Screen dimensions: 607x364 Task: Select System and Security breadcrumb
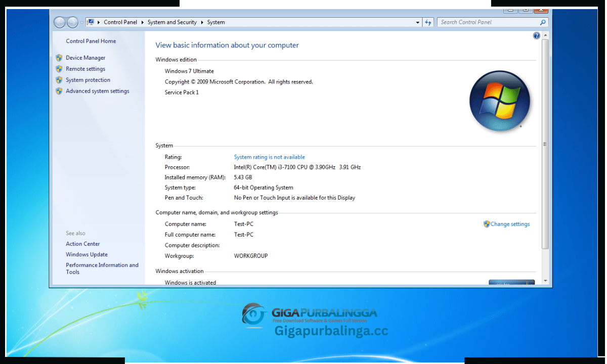tap(172, 22)
